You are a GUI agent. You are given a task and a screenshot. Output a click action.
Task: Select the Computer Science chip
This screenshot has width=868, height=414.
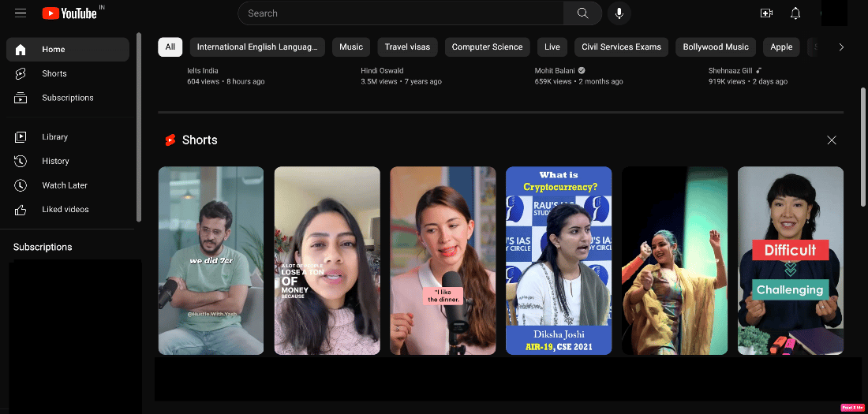tap(487, 47)
